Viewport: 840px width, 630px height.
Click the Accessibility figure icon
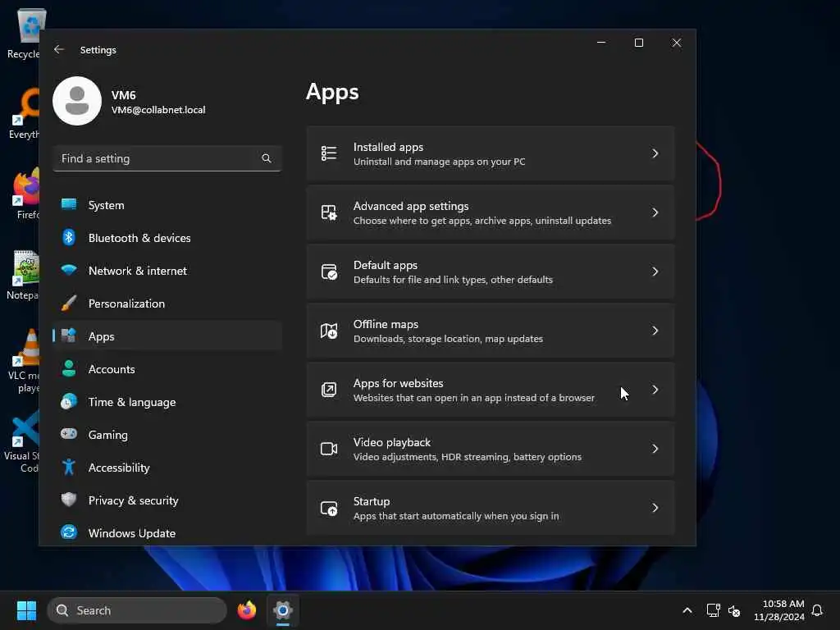point(69,467)
